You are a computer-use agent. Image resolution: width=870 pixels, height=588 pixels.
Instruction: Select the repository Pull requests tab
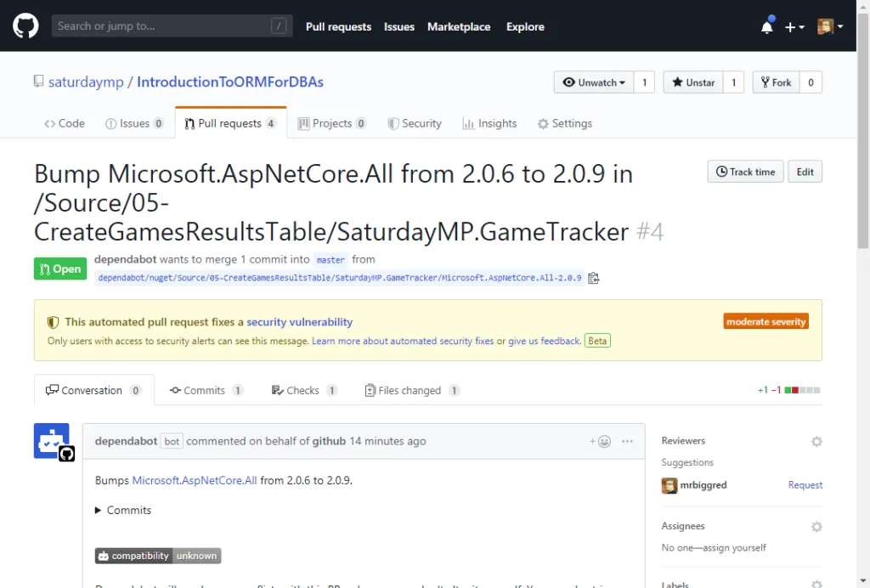231,123
